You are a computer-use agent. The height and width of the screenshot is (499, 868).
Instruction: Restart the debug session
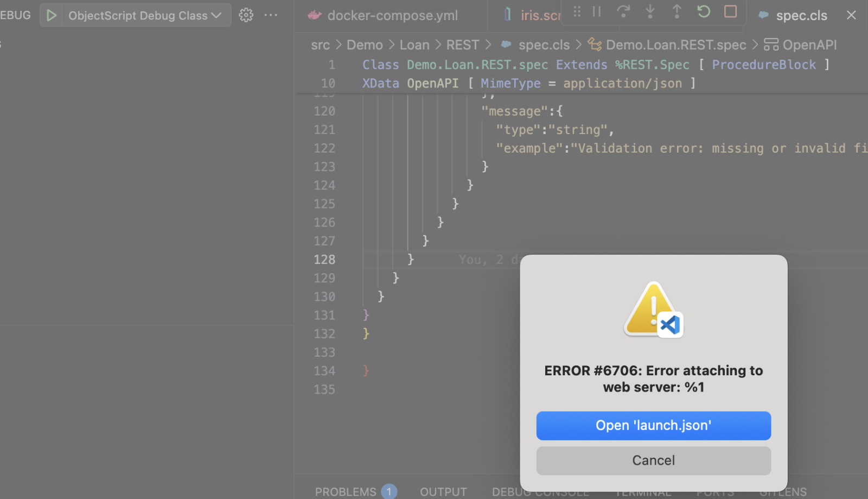point(704,11)
